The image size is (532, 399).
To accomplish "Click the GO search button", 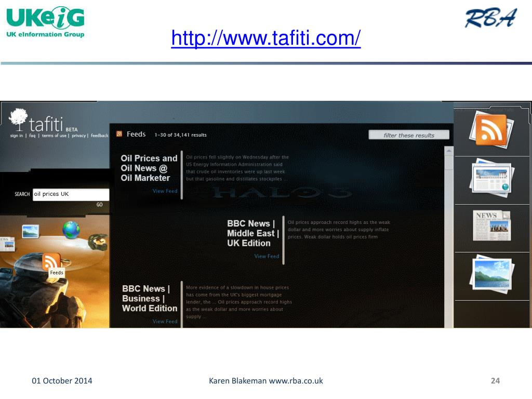I will coord(99,205).
